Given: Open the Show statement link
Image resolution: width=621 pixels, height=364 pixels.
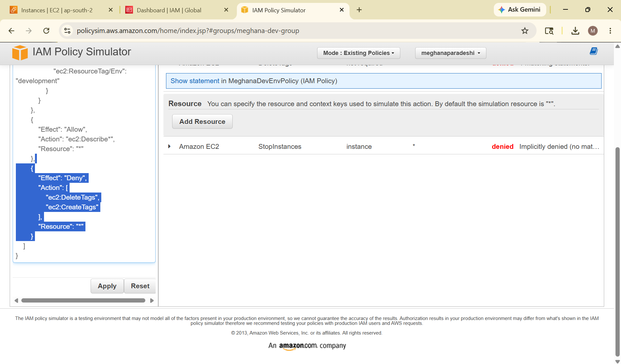Looking at the screenshot, I should coord(195,81).
